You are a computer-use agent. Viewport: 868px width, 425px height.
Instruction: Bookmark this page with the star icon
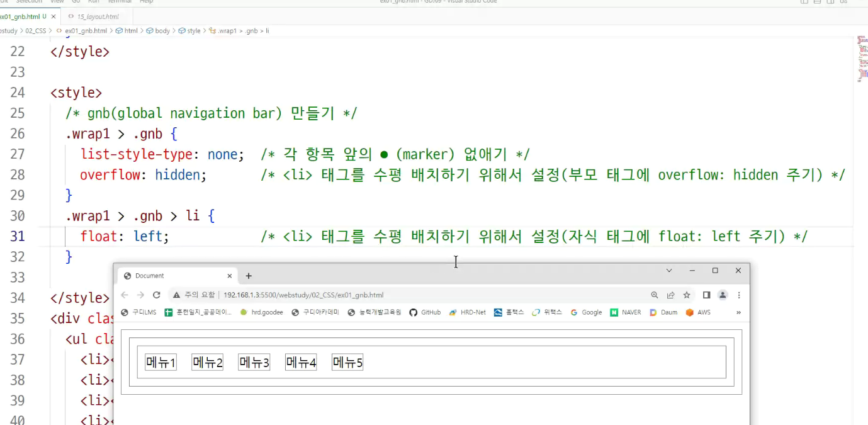point(687,295)
